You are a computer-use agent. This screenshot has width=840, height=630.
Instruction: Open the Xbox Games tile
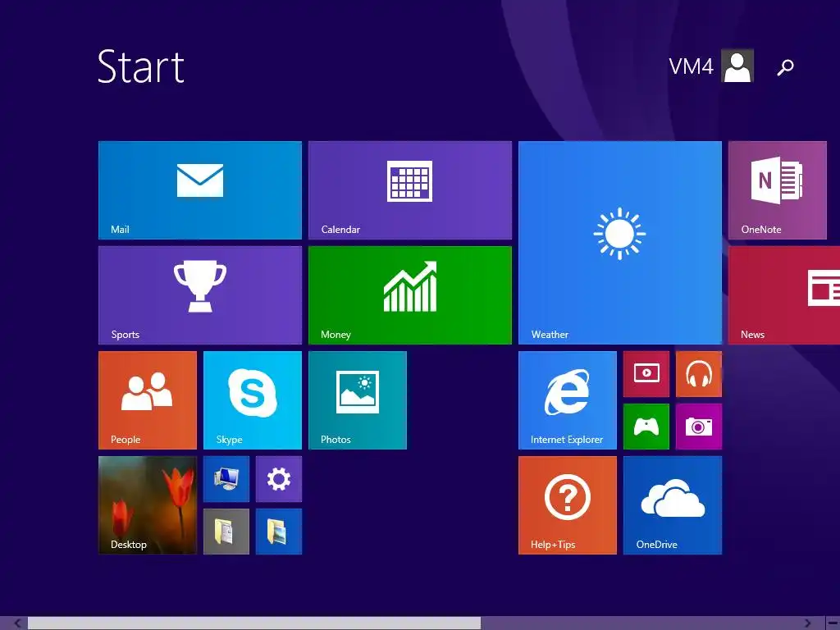click(x=646, y=427)
